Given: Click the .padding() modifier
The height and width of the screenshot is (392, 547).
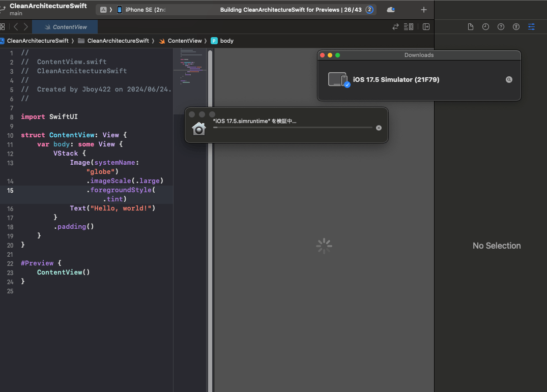Looking at the screenshot, I should (x=74, y=226).
